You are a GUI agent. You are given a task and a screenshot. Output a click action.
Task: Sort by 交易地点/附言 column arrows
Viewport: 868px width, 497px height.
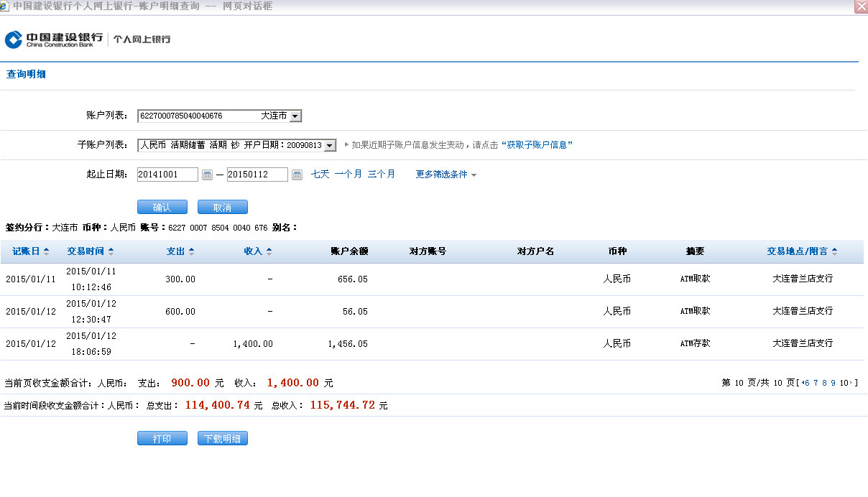834,251
